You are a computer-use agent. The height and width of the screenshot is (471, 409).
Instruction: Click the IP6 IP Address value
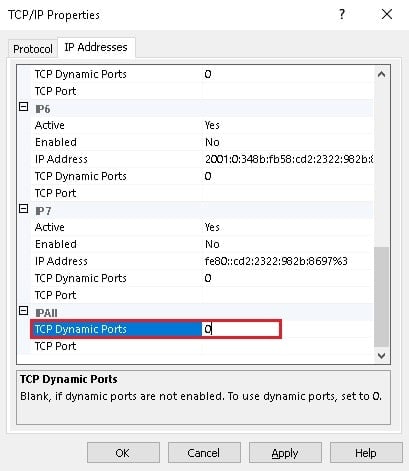click(288, 159)
